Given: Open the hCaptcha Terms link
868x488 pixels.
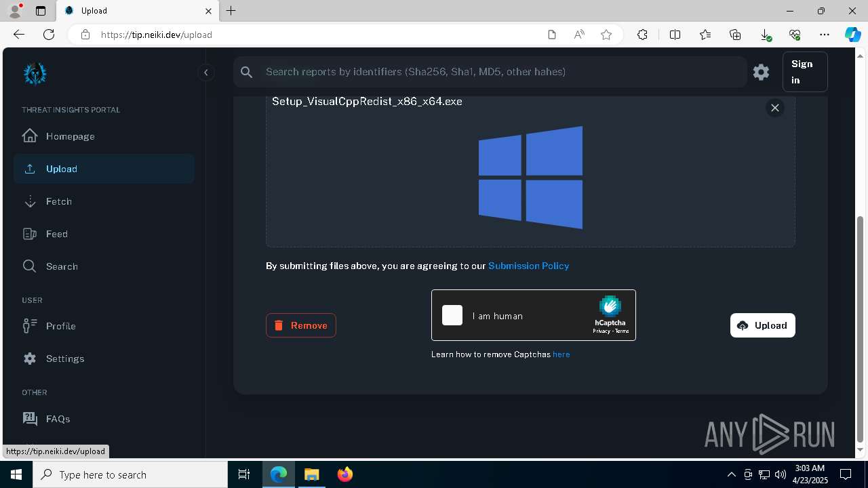Looking at the screenshot, I should [x=622, y=331].
